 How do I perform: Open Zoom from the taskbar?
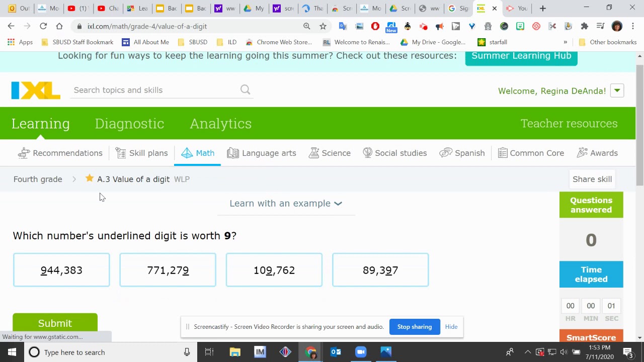click(x=361, y=352)
